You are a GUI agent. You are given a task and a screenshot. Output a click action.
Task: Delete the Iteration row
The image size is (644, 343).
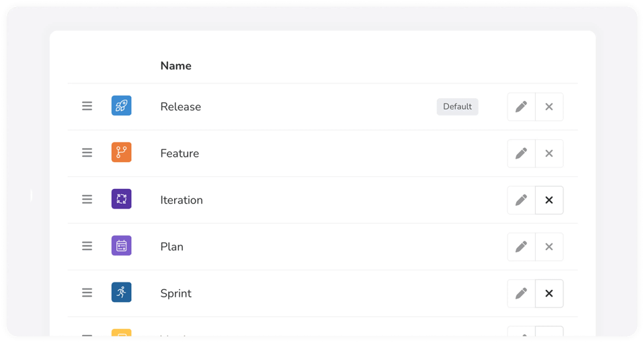point(549,200)
